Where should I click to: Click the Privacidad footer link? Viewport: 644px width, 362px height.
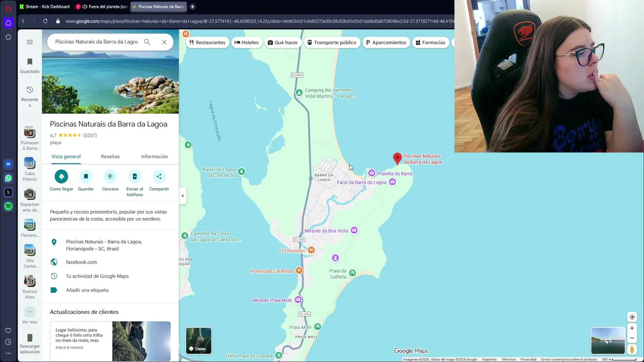(528, 359)
